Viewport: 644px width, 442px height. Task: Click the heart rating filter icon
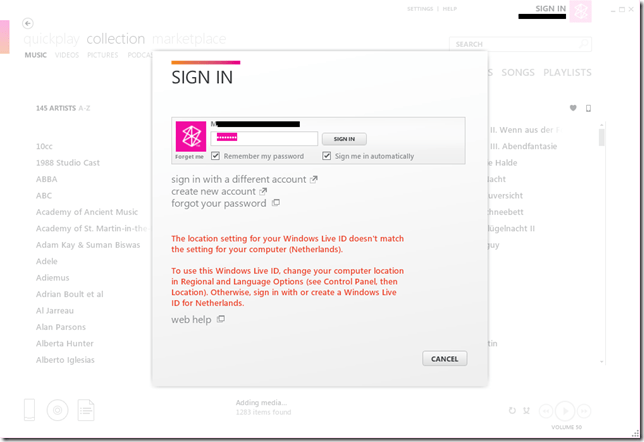[573, 108]
